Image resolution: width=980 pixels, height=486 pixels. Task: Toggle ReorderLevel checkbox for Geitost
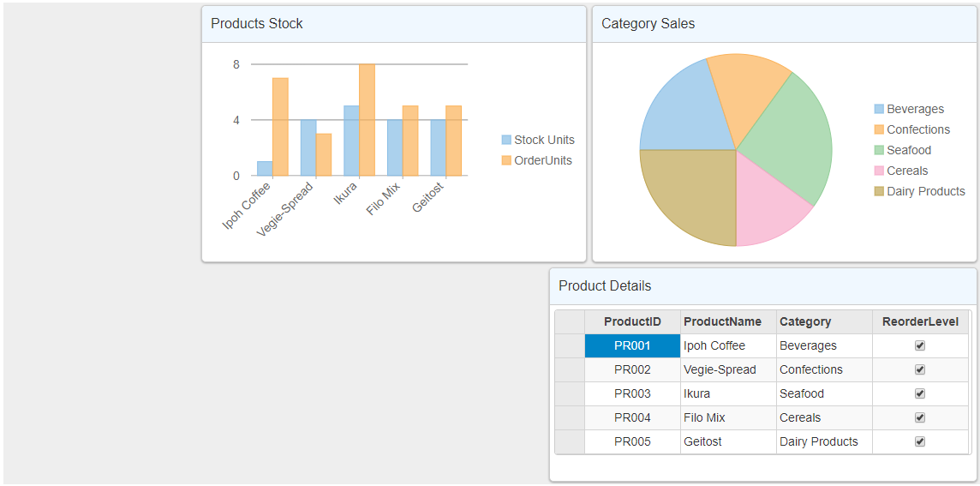[x=920, y=441]
